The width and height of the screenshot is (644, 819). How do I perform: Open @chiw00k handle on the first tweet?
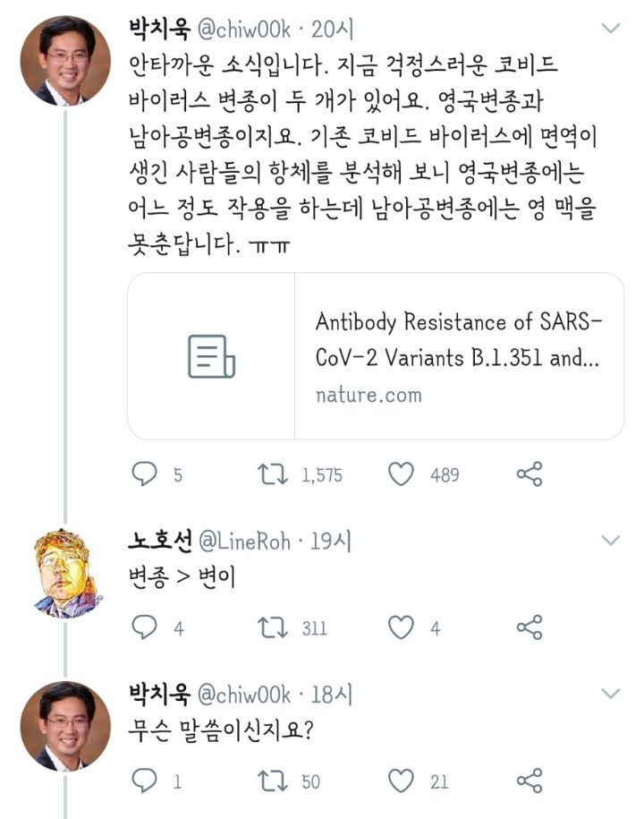tap(242, 30)
